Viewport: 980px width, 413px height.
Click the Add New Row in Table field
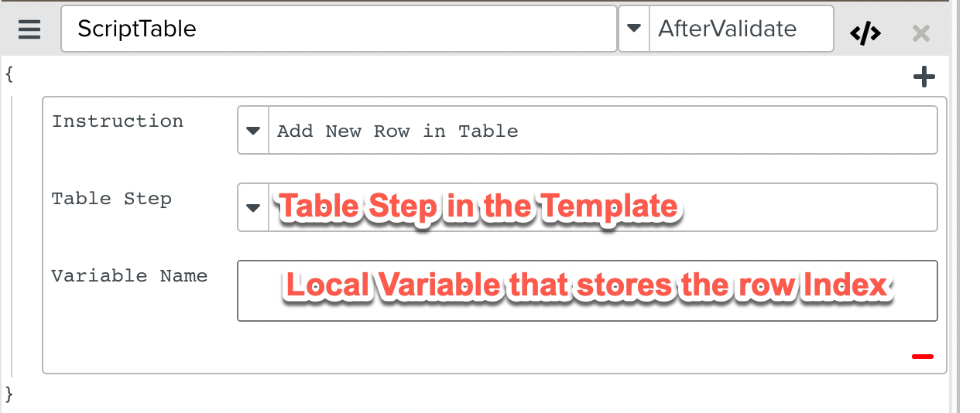point(602,131)
